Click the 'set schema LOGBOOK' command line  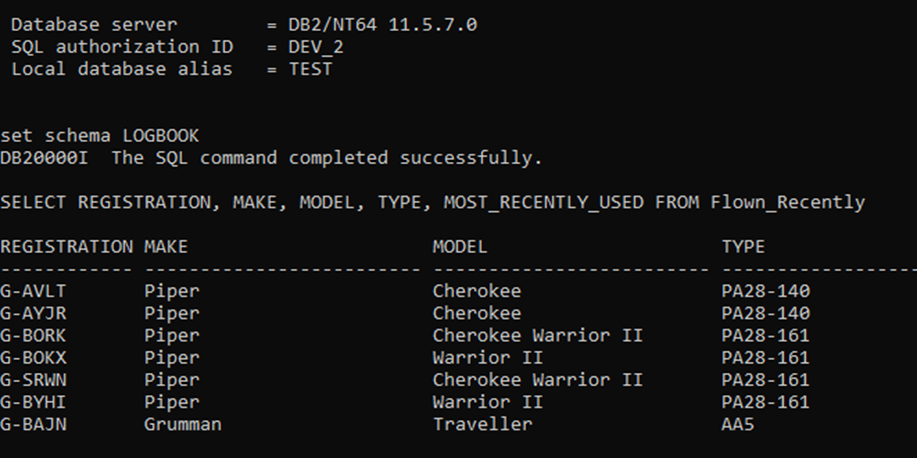(x=100, y=135)
